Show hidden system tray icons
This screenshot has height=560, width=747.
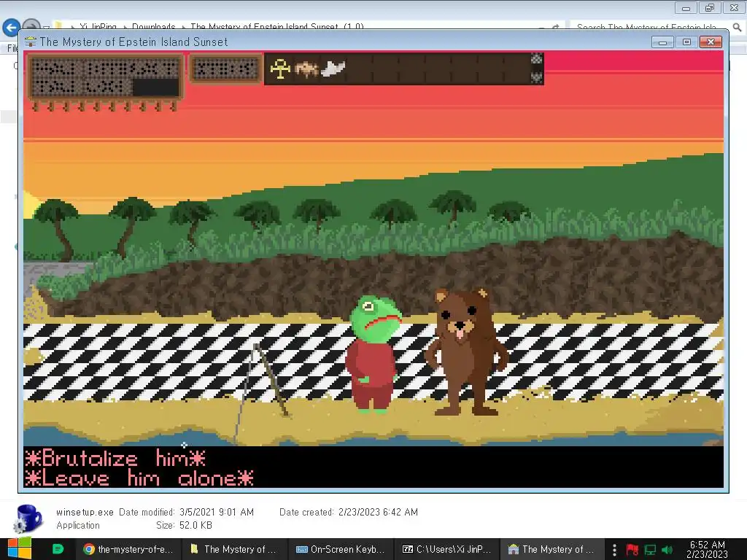coord(614,550)
